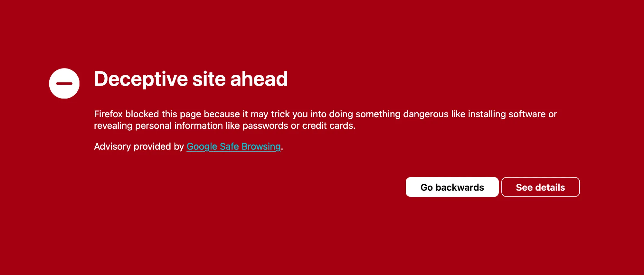The width and height of the screenshot is (644, 275).
Task: Click the "Advisory provided by" label
Action: [x=139, y=147]
